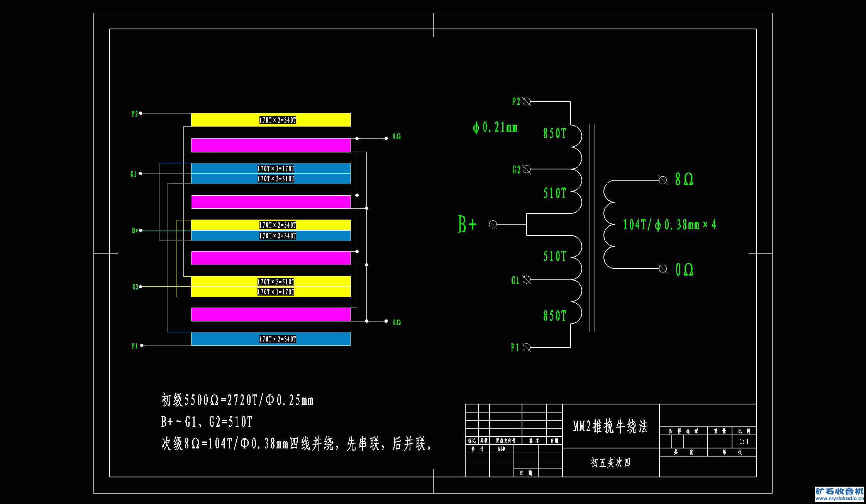Select the blue 170T×2=340T bar wired to P1
Viewport: 866px width, 504px height.
coord(271,339)
